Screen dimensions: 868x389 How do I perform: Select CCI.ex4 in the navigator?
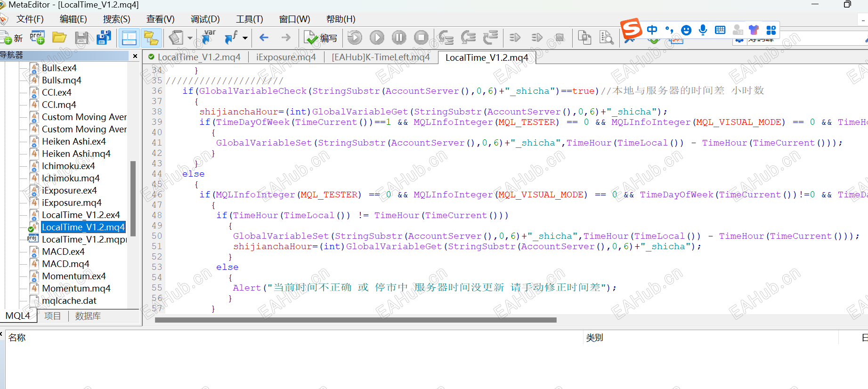click(x=57, y=92)
